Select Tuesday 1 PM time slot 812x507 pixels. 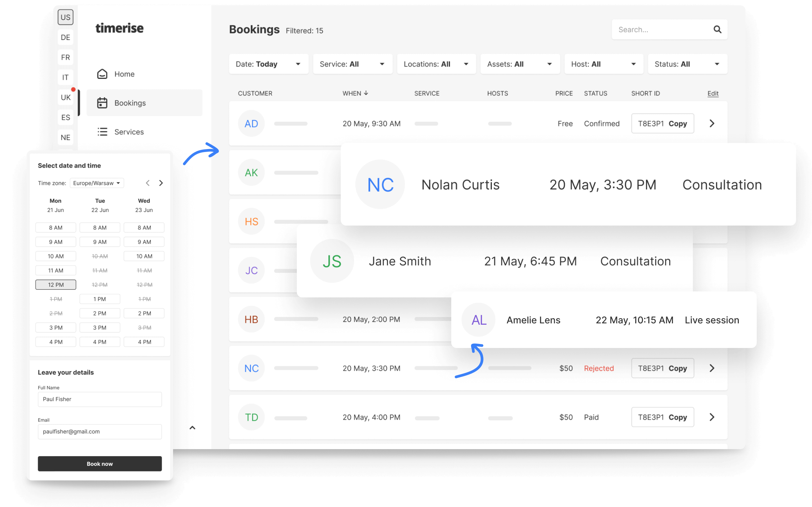(x=100, y=299)
